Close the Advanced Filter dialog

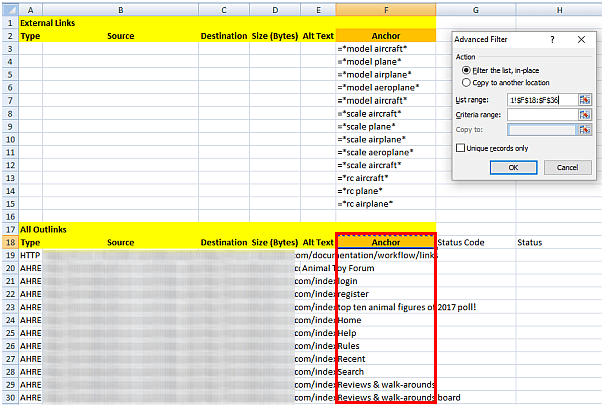click(x=581, y=39)
